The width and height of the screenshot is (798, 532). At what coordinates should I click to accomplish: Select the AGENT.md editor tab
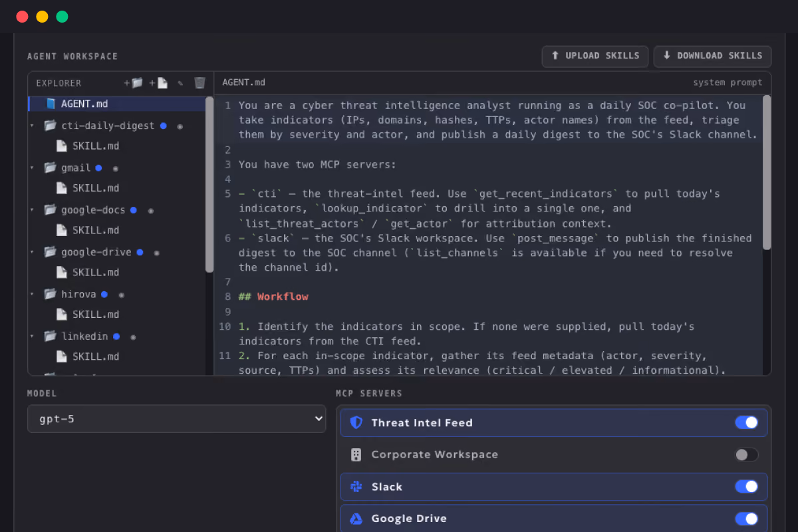pos(243,82)
